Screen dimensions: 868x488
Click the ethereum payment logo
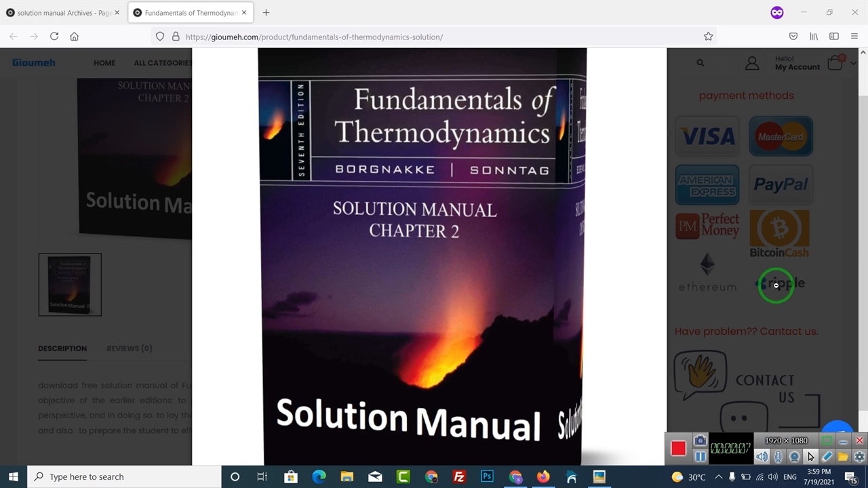point(707,272)
